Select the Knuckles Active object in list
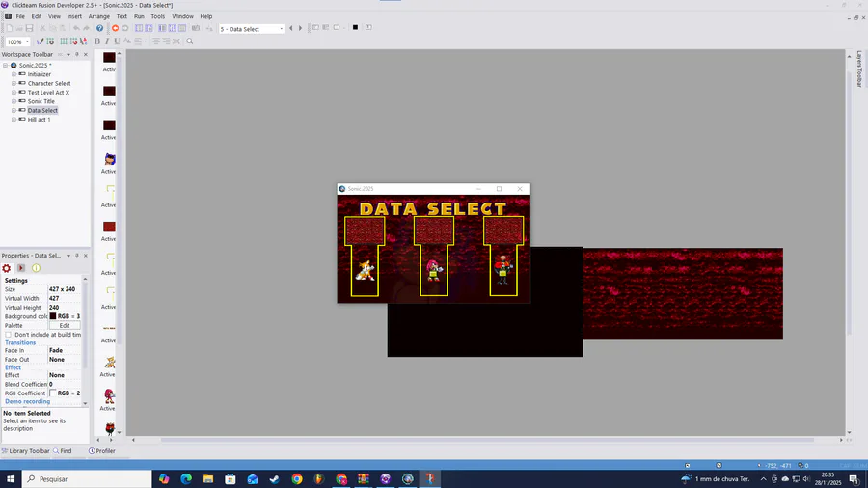This screenshot has width=868, height=488. tap(110, 396)
